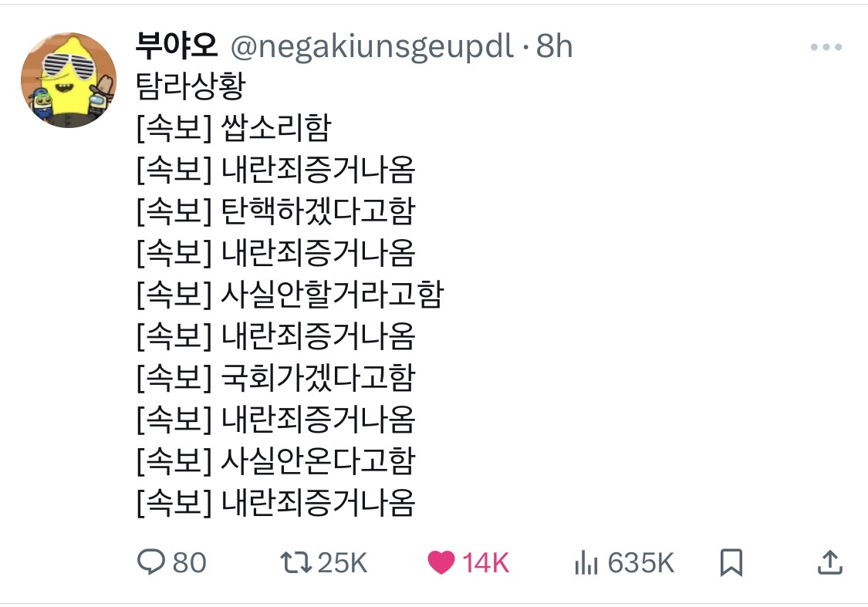Tap the share upload icon
The width and height of the screenshot is (868, 607).
(x=829, y=562)
